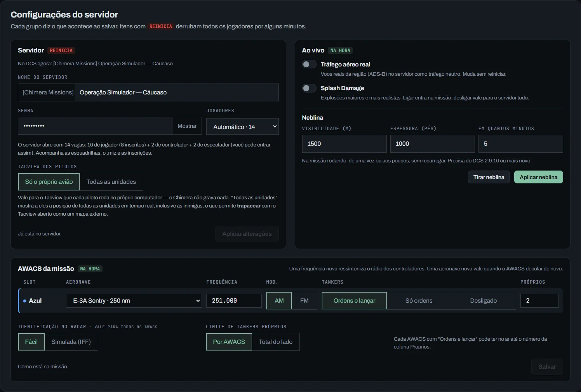Toggle the Tráfego aéreo real switch
This screenshot has width=581, height=392.
(x=309, y=64)
